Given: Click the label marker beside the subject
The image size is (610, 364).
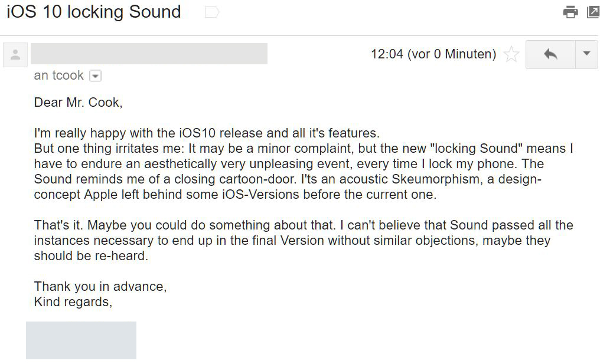Looking at the screenshot, I should [211, 12].
